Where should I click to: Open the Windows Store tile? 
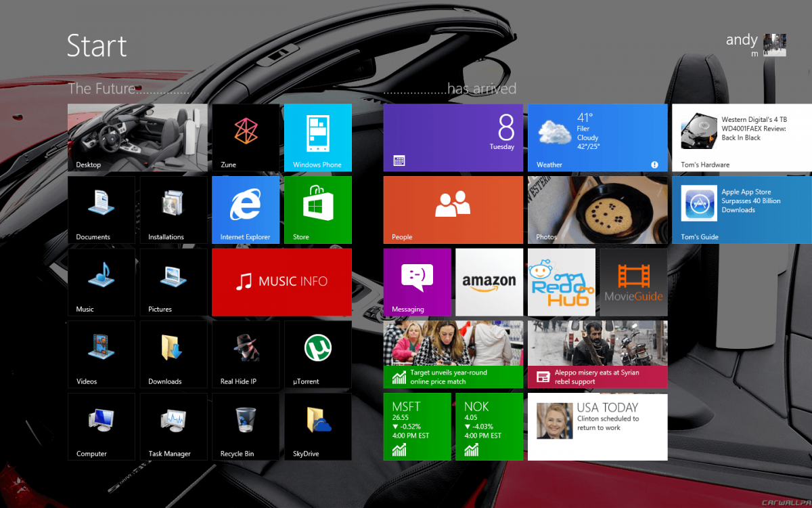[x=317, y=210]
